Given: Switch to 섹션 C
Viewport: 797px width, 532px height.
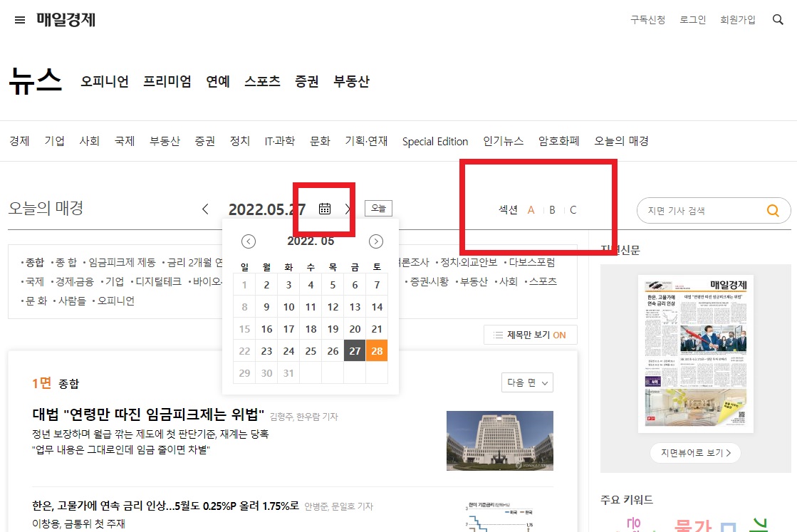Looking at the screenshot, I should [x=573, y=209].
